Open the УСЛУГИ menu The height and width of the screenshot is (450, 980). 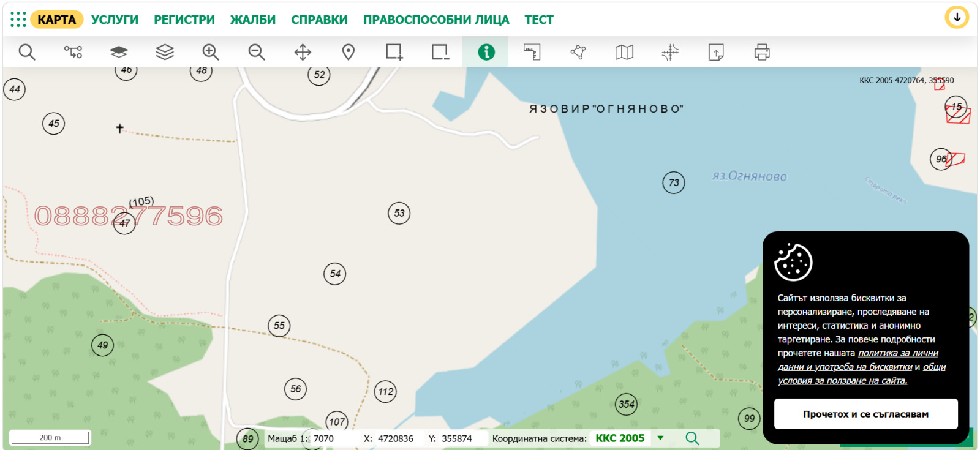[115, 20]
